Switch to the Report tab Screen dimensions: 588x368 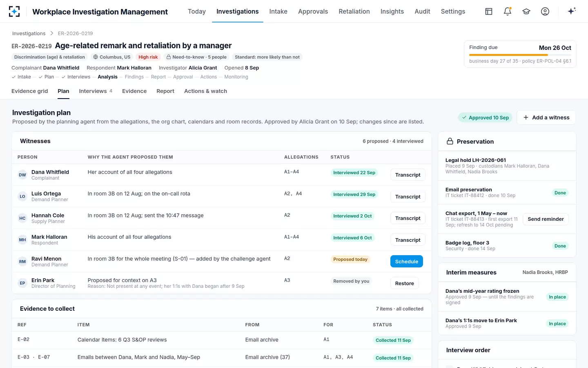(x=165, y=91)
